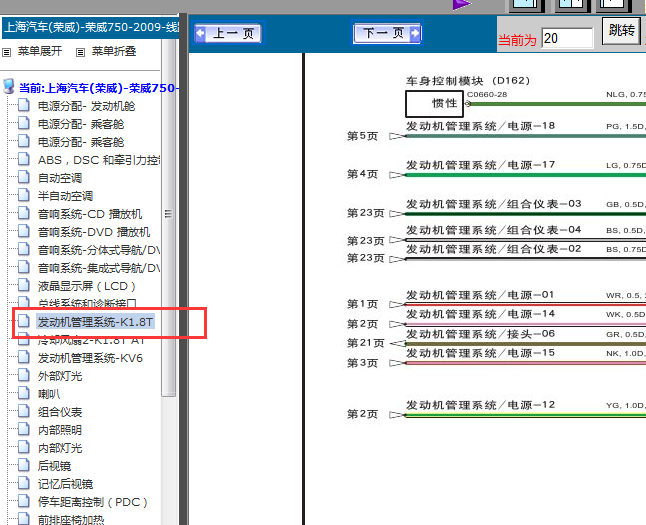Open 音响系统-CD 播放机 entry

[x=90, y=214]
